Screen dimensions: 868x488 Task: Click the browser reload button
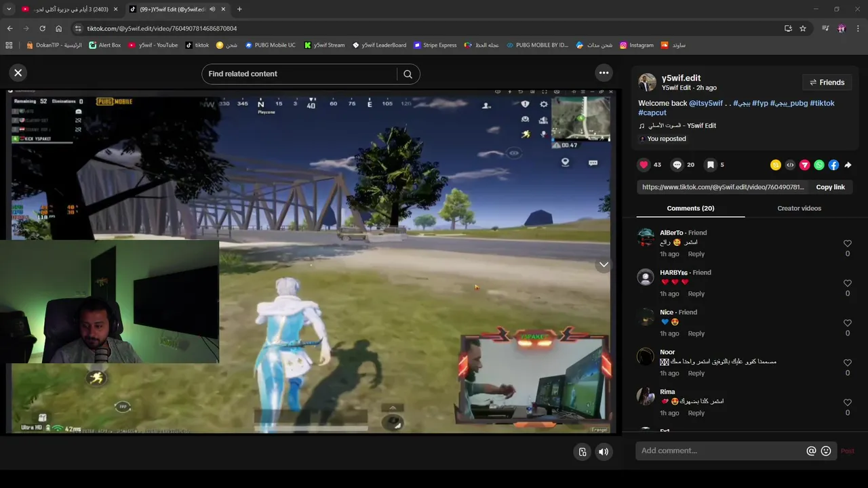[x=42, y=28]
